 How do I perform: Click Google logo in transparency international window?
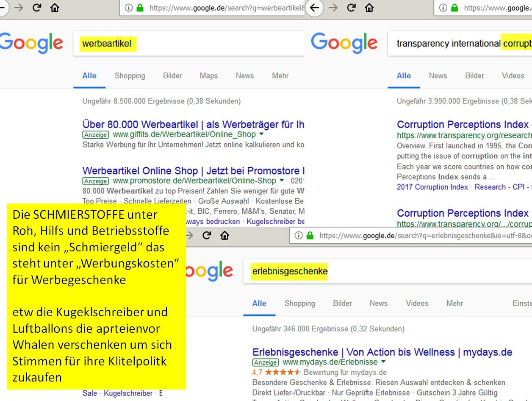tap(344, 43)
